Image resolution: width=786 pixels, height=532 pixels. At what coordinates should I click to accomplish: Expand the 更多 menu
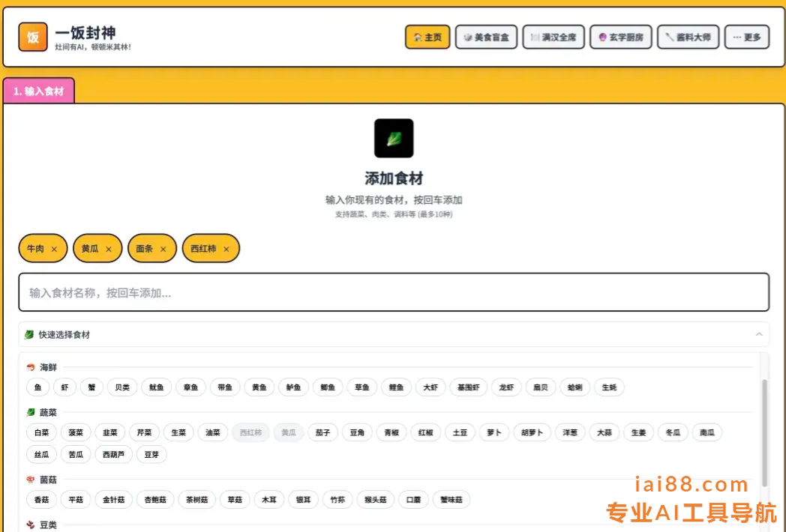(746, 37)
